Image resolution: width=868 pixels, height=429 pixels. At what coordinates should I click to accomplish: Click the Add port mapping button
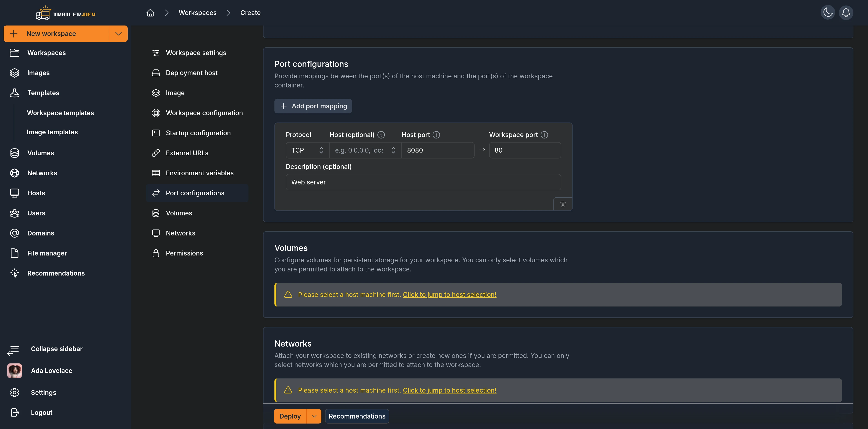tap(313, 106)
